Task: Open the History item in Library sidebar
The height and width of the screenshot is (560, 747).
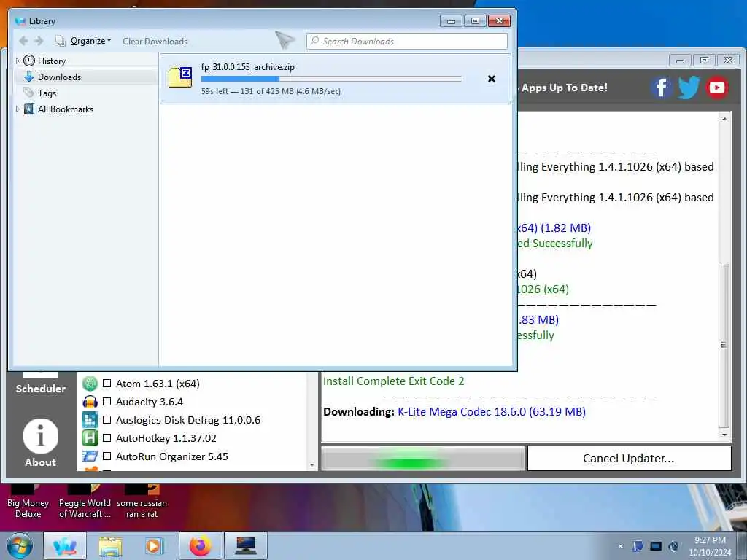Action: click(52, 61)
